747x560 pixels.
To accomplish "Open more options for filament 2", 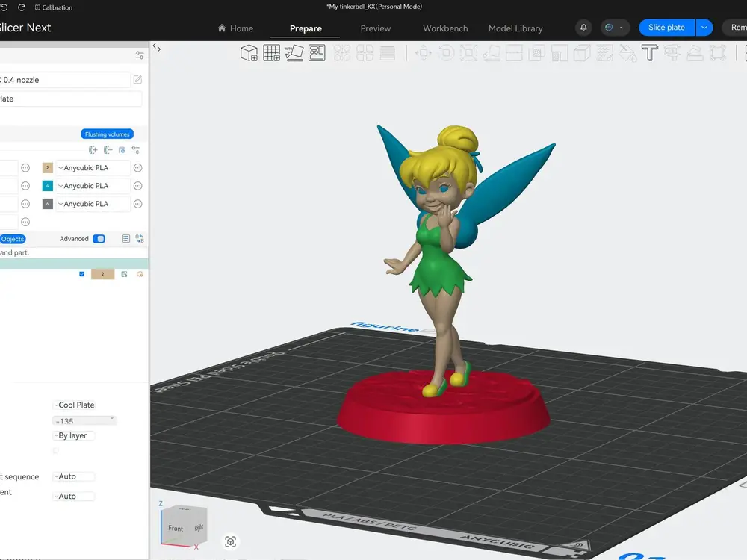I will click(137, 167).
